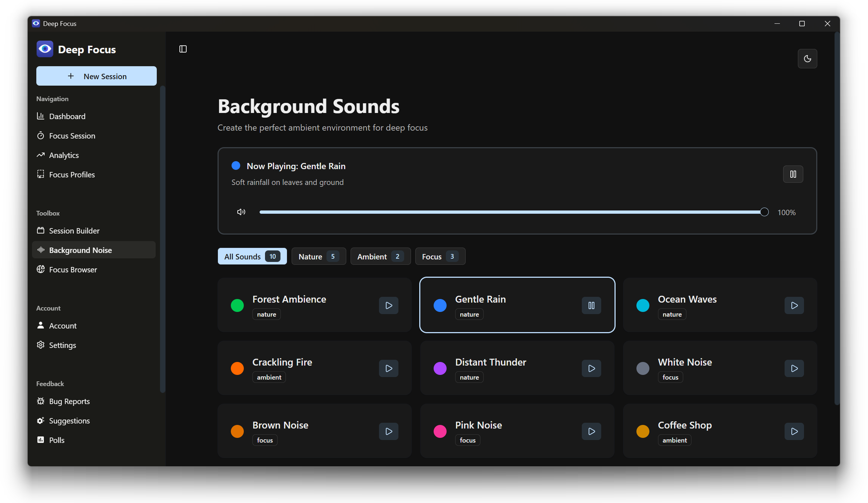
Task: Filter sounds by Nature tab
Action: [319, 256]
